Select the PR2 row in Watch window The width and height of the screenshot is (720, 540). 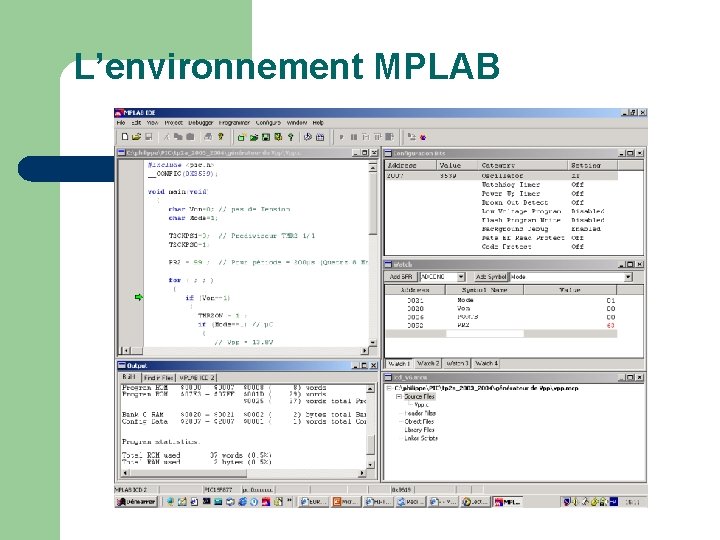(501, 326)
